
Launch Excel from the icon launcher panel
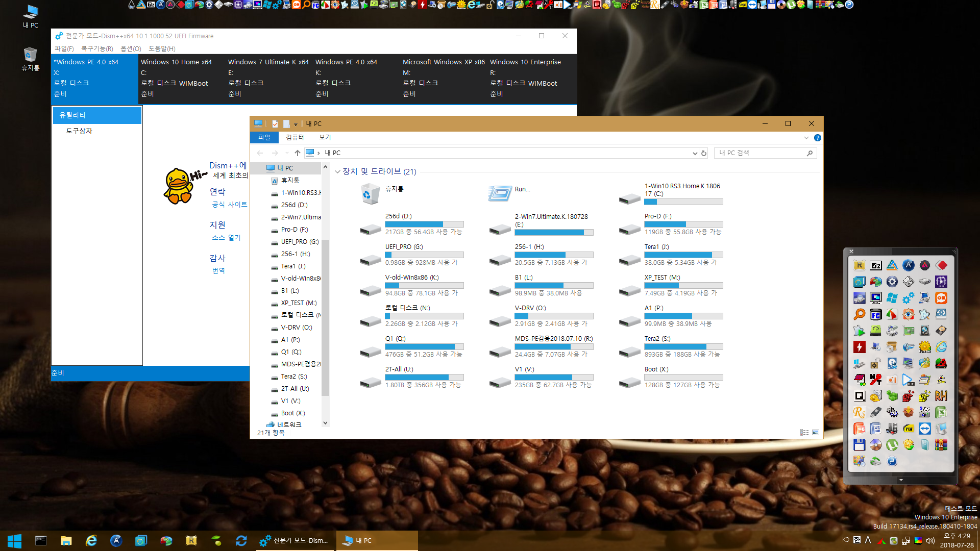941,412
